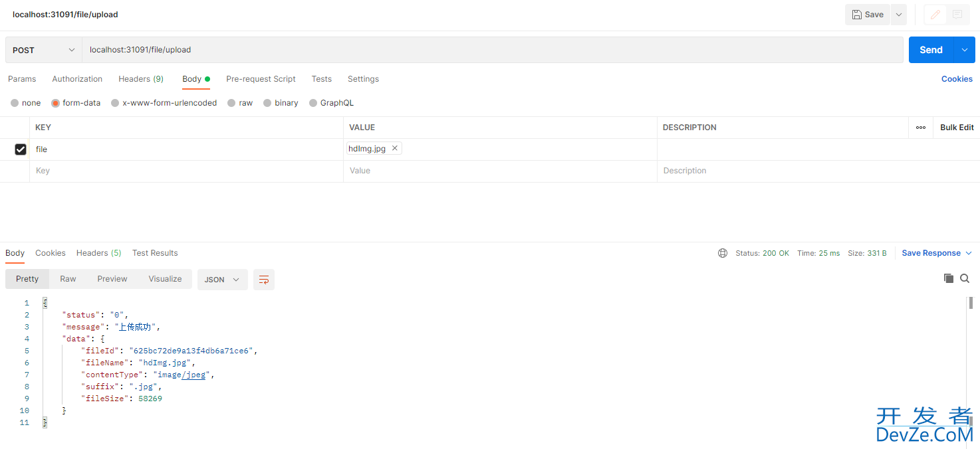
Task: Open the three-dot column options menu
Action: click(x=921, y=128)
